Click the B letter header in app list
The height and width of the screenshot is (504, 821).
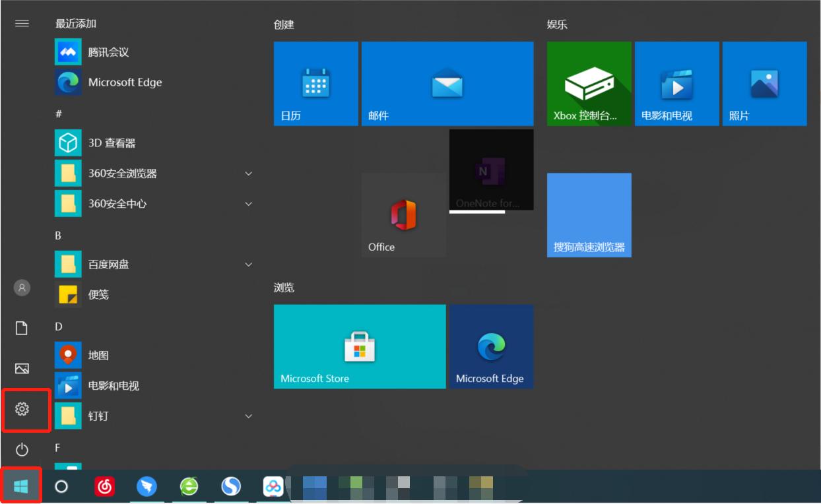click(x=58, y=236)
